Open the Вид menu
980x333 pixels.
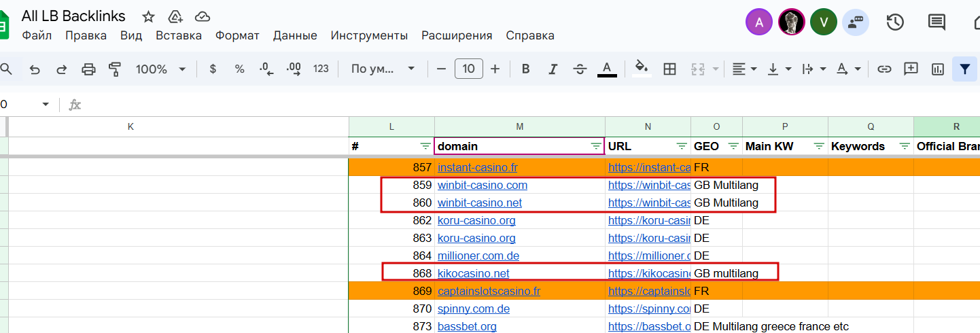(131, 35)
